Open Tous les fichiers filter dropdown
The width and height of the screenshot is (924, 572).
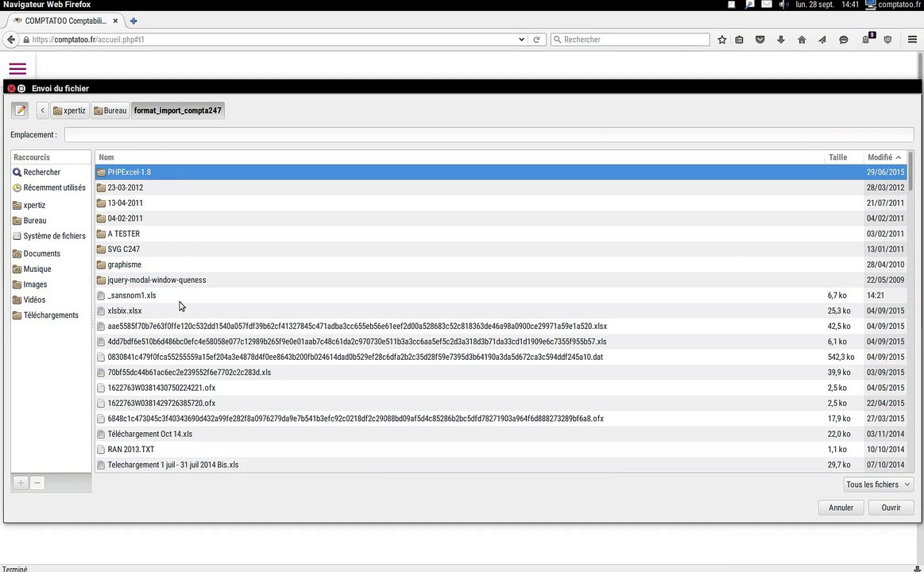[x=879, y=485]
